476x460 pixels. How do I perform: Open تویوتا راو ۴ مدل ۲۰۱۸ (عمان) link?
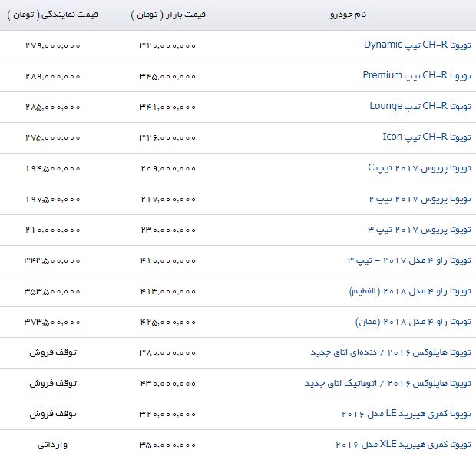tap(413, 322)
